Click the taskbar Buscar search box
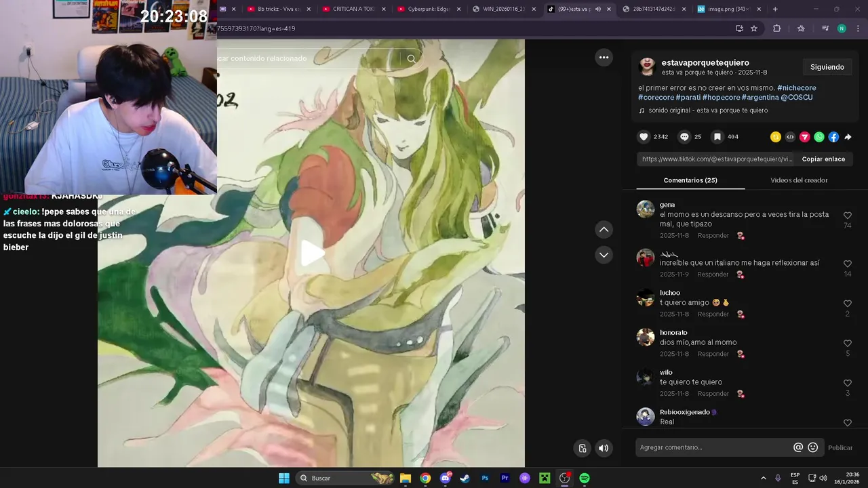This screenshot has height=488, width=868. click(x=346, y=478)
